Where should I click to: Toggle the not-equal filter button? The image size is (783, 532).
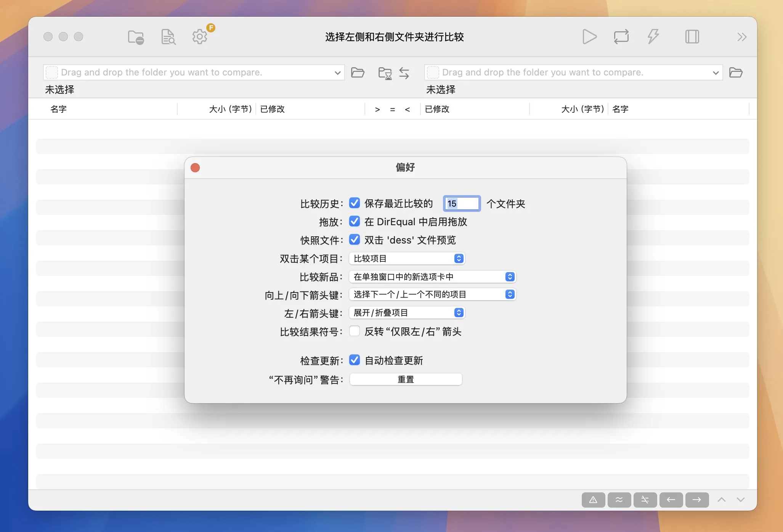click(x=645, y=500)
